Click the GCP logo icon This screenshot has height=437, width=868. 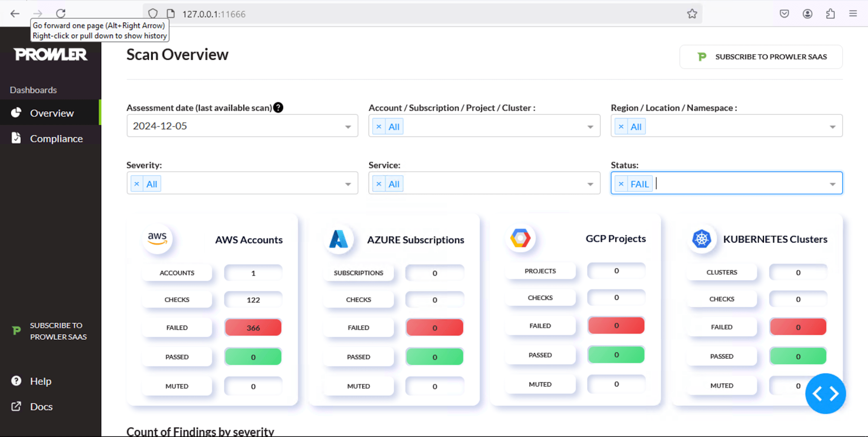(x=520, y=238)
